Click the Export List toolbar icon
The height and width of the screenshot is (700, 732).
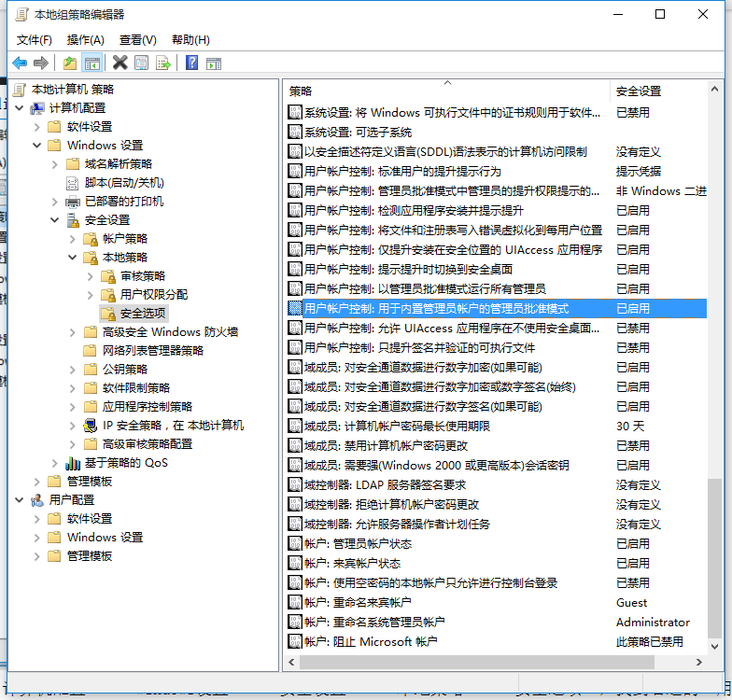click(x=163, y=63)
